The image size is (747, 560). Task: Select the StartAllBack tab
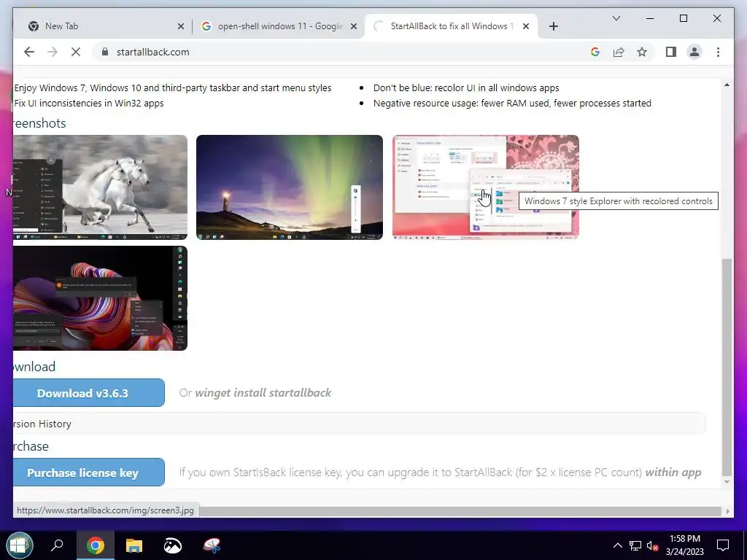[x=451, y=26]
